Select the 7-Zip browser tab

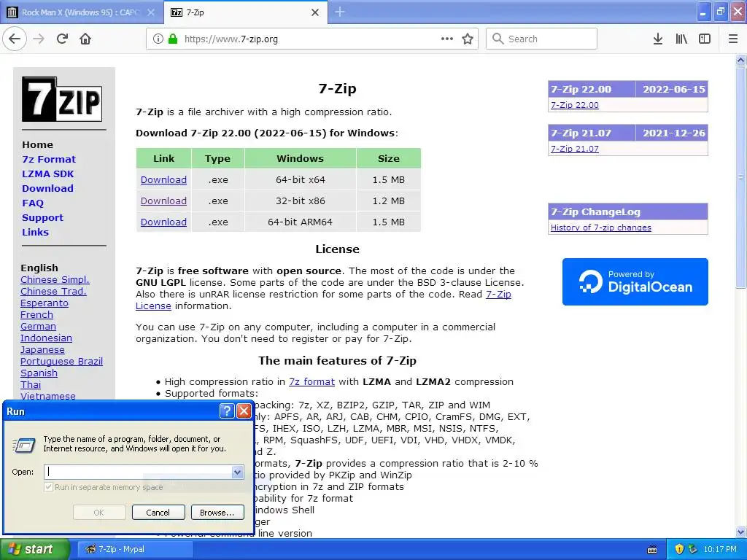[245, 12]
